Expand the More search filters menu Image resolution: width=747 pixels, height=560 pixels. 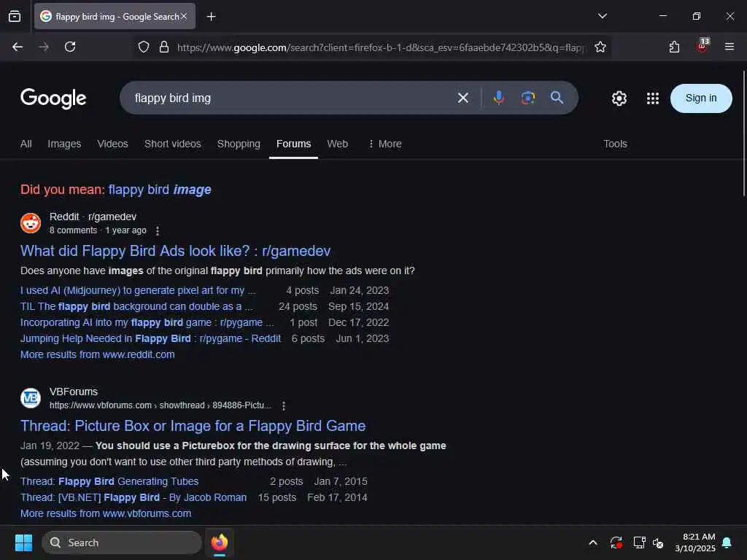point(385,144)
